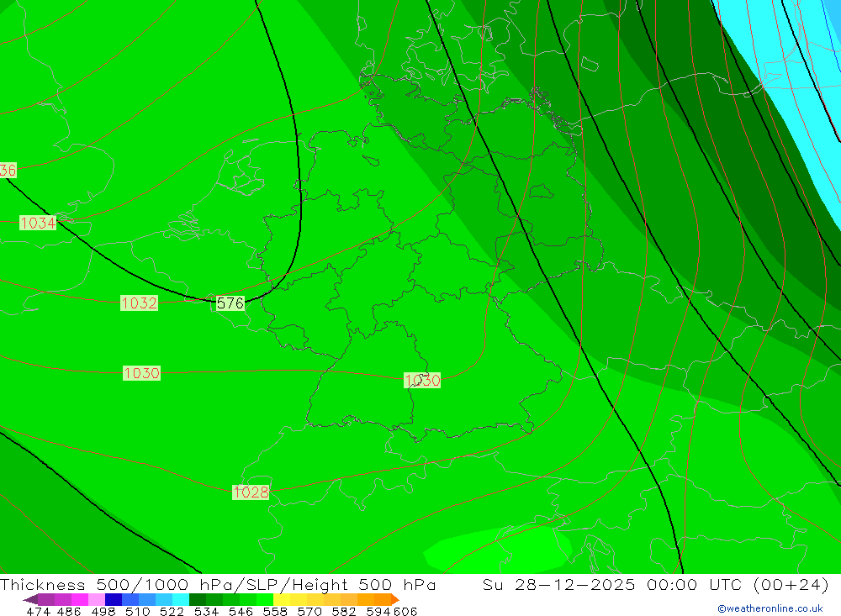Select the darkest green legend swatch
This screenshot has width=841, height=616.
click(198, 599)
